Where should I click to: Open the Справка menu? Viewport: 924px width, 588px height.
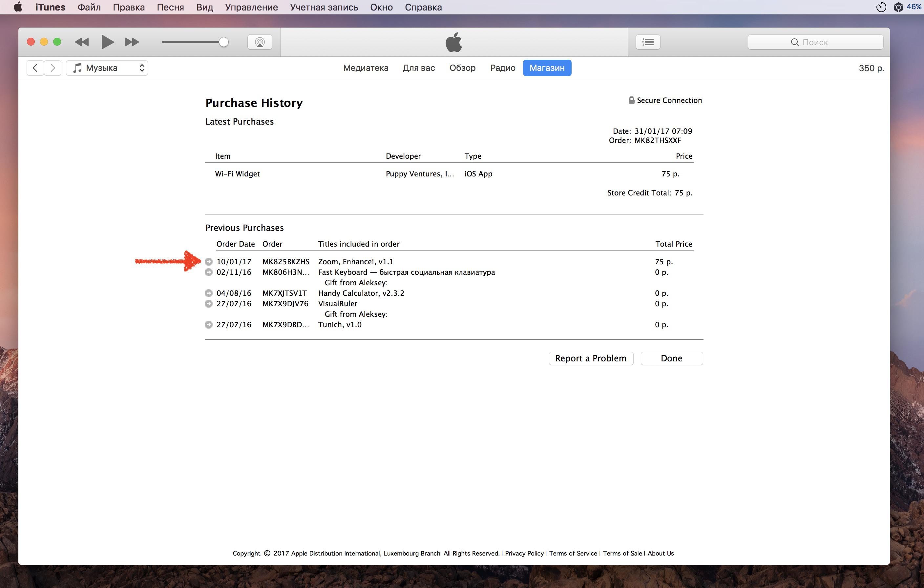coord(423,7)
